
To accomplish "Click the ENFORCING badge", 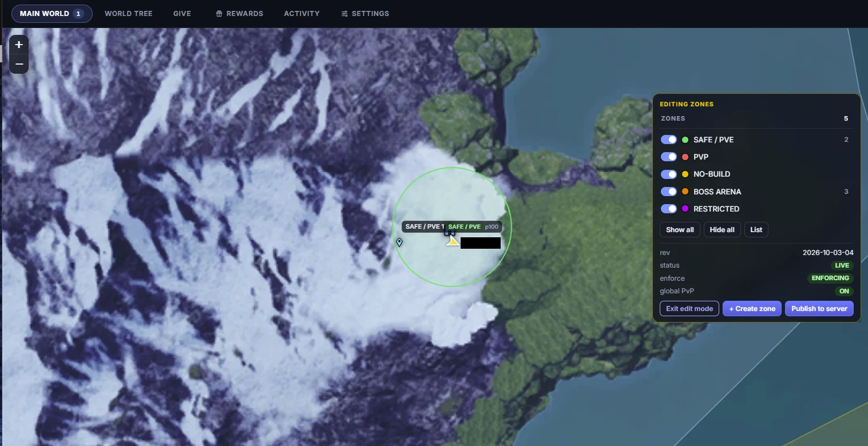I will (830, 278).
